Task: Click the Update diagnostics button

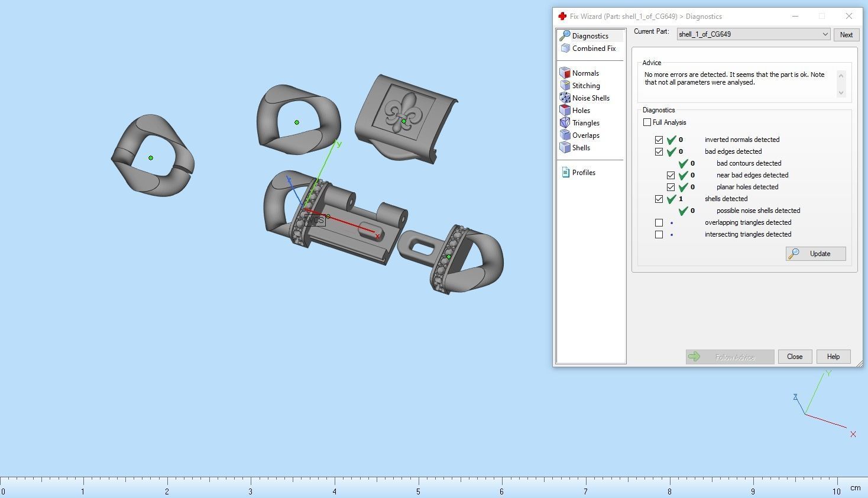Action: click(x=816, y=254)
